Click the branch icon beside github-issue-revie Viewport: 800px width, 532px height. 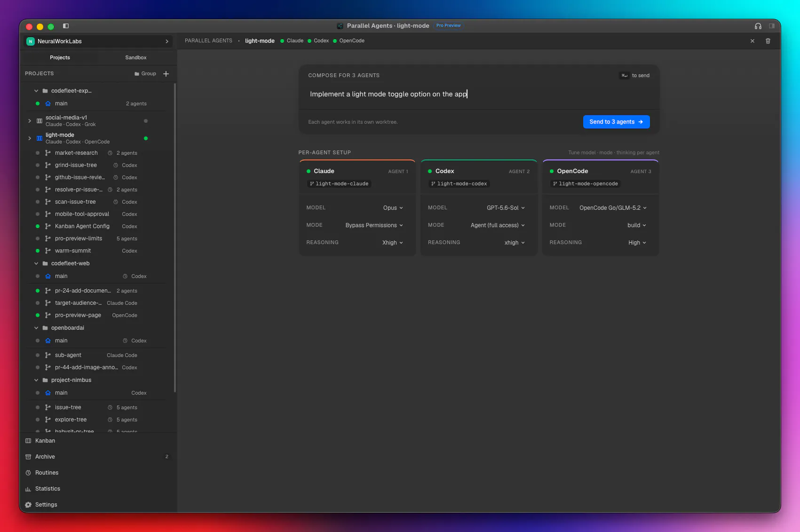pyautogui.click(x=48, y=177)
